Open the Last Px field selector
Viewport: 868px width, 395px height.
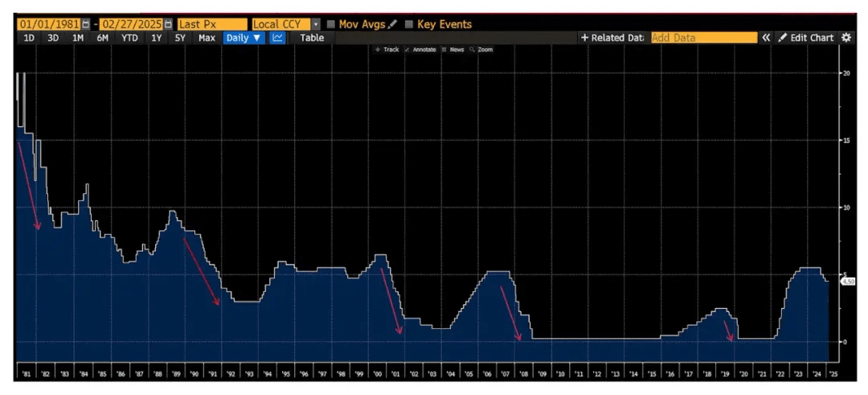[x=212, y=24]
